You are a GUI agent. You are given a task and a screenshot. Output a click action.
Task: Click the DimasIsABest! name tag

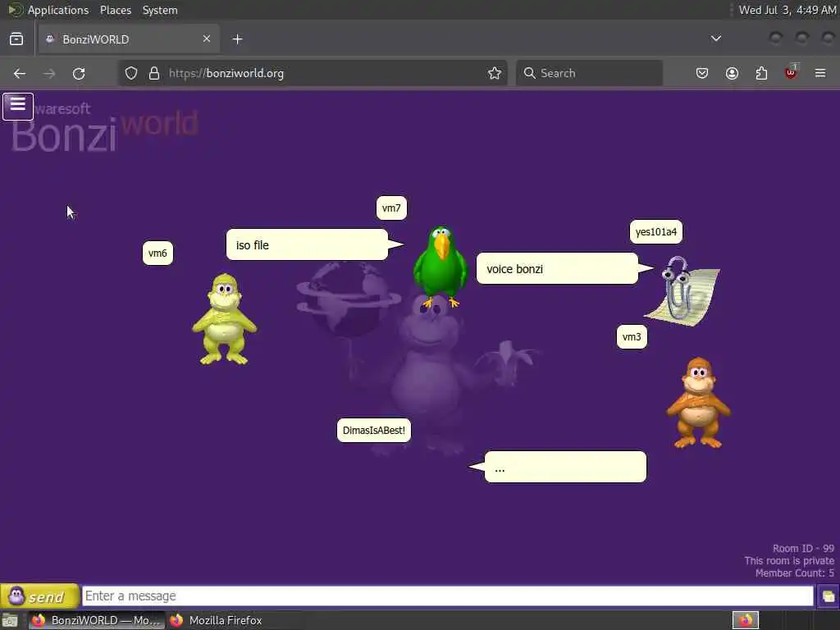coord(374,430)
